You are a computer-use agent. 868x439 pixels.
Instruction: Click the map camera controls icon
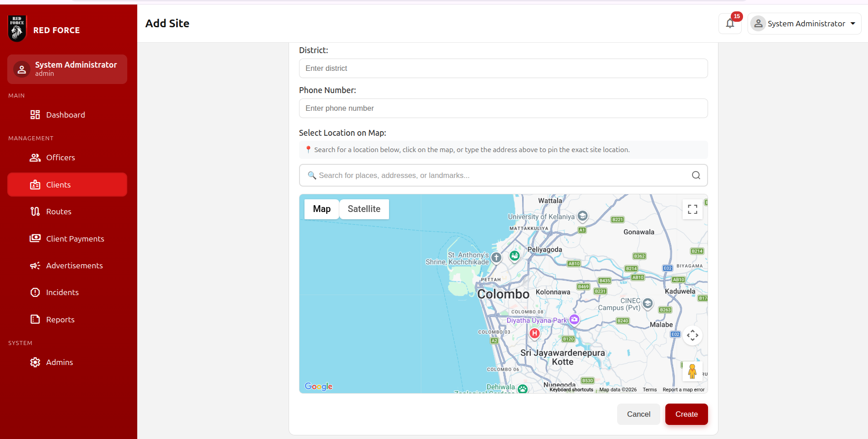click(x=692, y=335)
